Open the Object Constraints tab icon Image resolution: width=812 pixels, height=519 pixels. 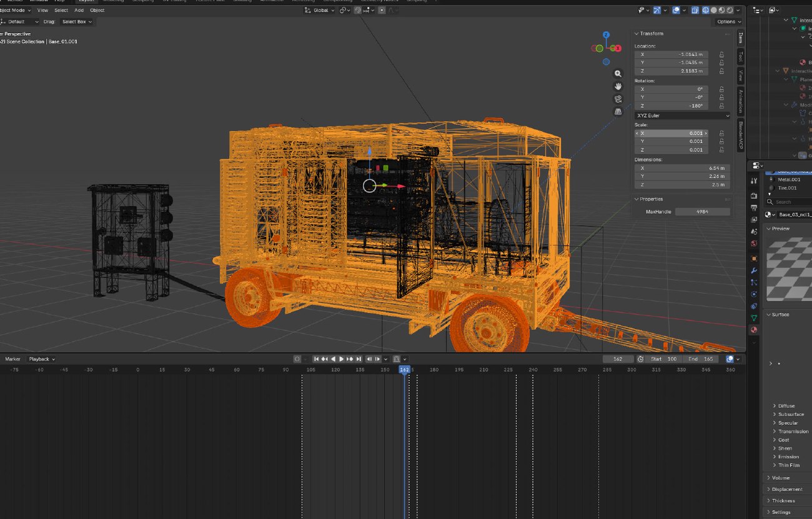pyautogui.click(x=754, y=307)
